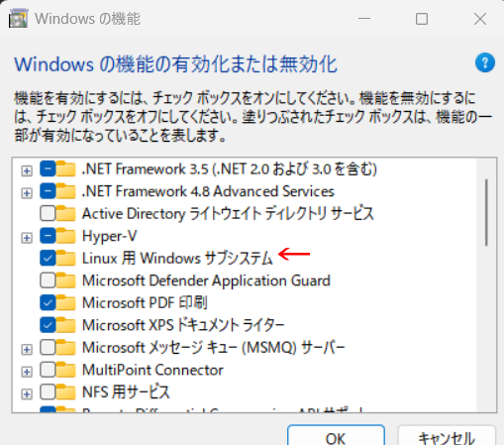The height and width of the screenshot is (445, 504).
Task: Click folder icon next to Microsoft PDF 印刷
Action: pos(65,302)
